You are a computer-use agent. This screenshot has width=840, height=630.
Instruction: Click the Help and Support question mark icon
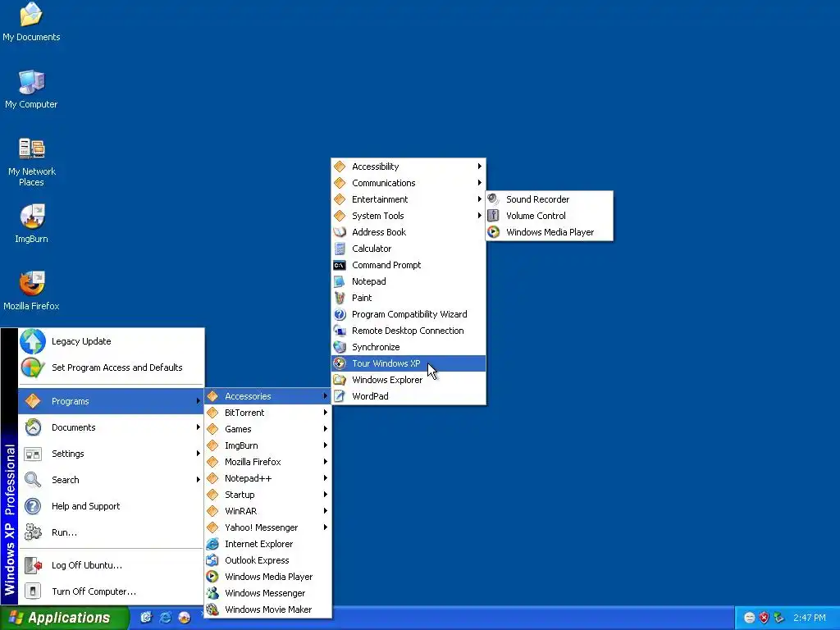coord(33,506)
